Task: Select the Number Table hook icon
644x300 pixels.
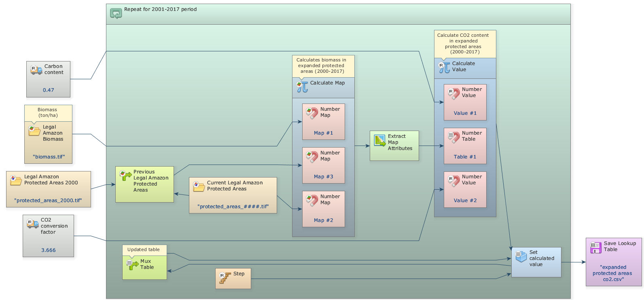Action: 453,137
